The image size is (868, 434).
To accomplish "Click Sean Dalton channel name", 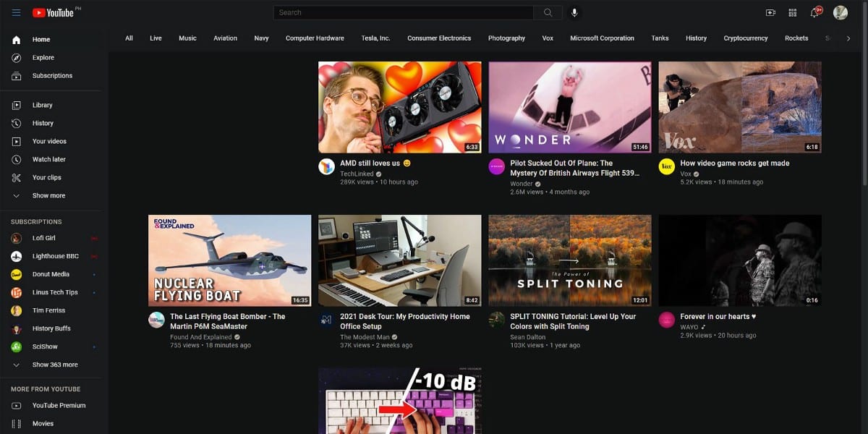I will [x=527, y=337].
